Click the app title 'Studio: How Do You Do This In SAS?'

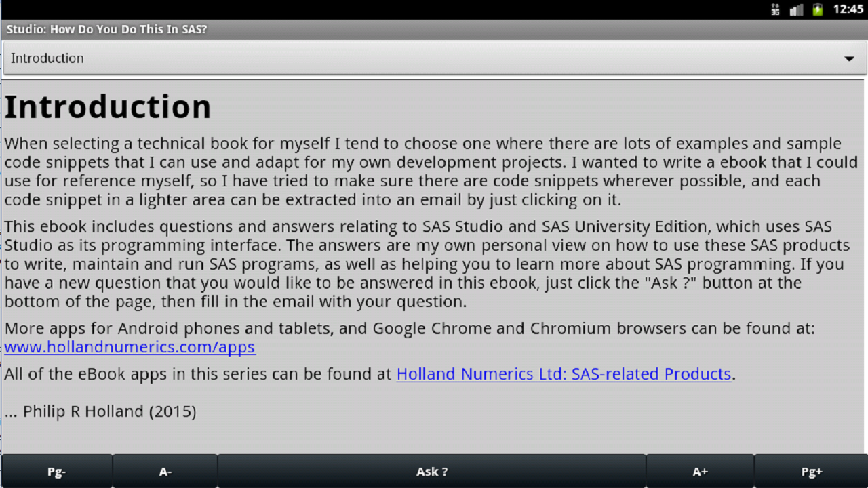pyautogui.click(x=106, y=30)
